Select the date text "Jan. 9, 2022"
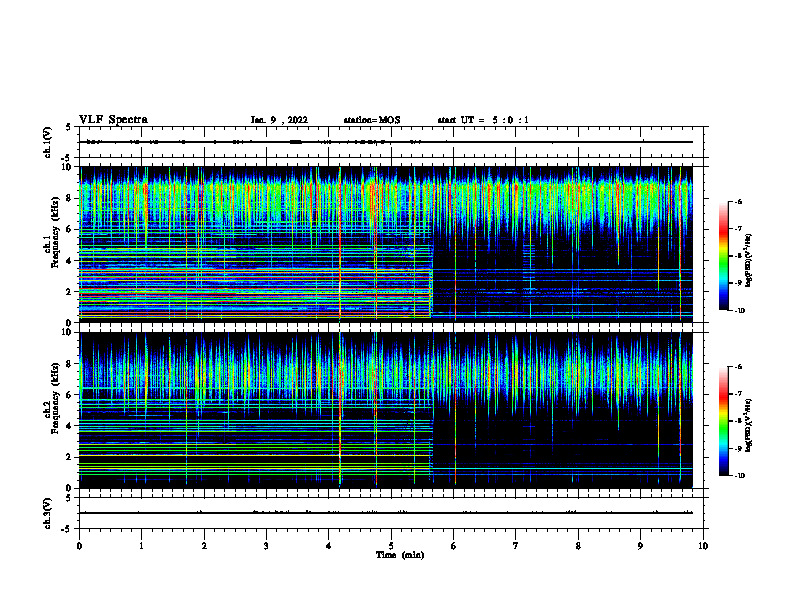 [279, 120]
